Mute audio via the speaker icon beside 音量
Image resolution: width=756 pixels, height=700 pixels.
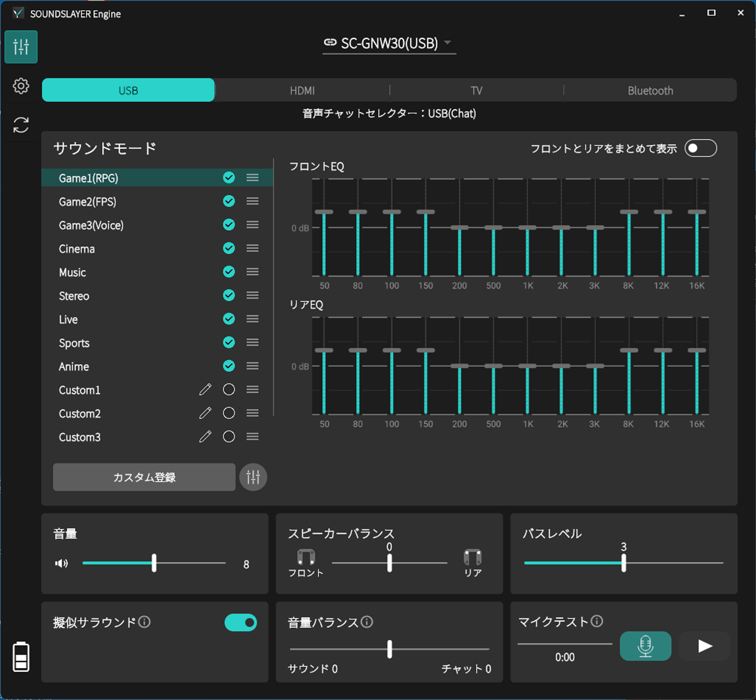coord(61,564)
